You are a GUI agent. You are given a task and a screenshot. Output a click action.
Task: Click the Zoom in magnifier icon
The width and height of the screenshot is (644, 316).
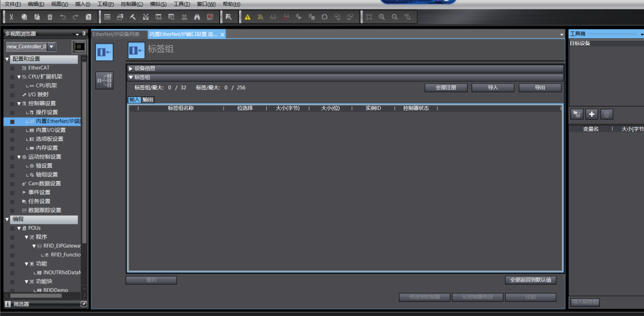(x=382, y=17)
